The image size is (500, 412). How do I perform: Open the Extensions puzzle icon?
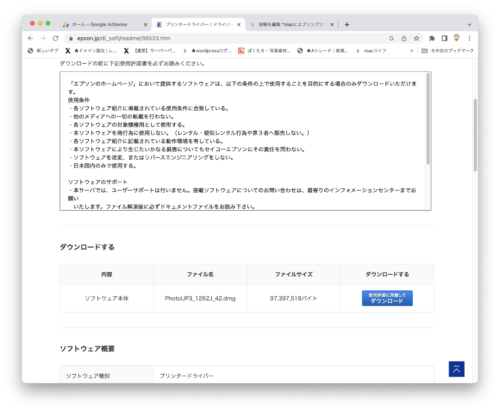[432, 38]
